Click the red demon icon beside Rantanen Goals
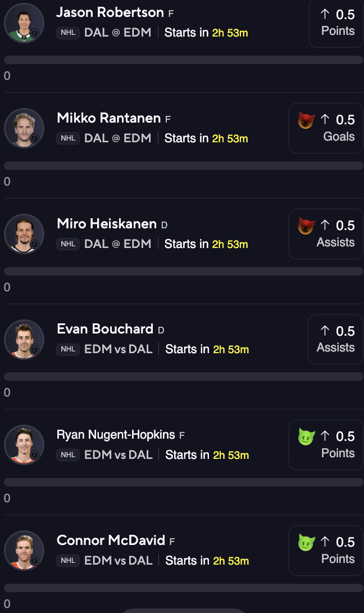 coord(306,120)
